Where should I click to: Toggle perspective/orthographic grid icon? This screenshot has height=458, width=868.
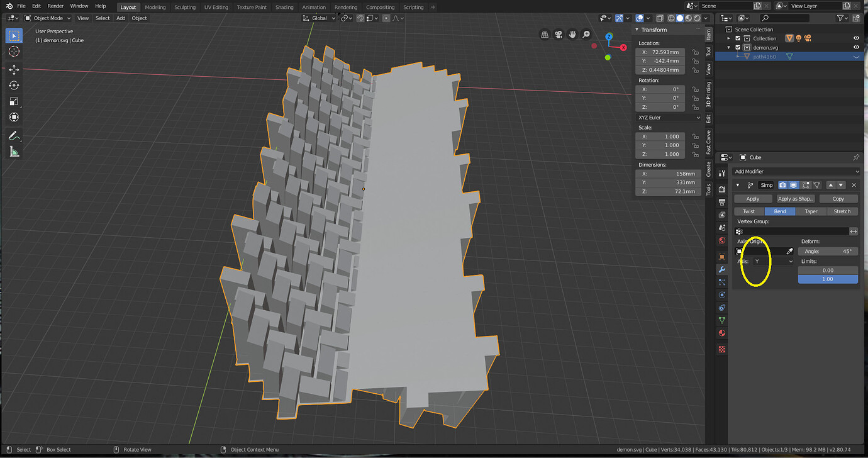pyautogui.click(x=545, y=35)
